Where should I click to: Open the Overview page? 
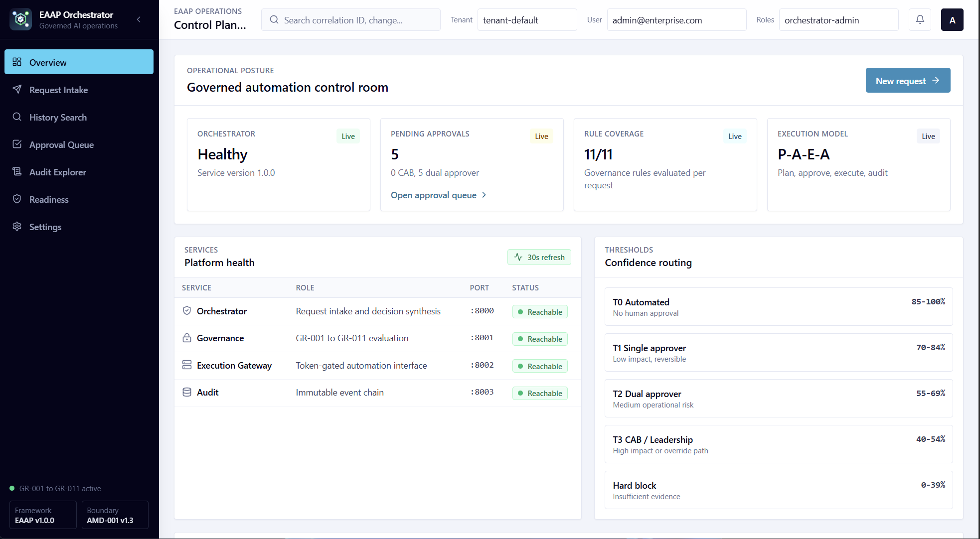79,62
